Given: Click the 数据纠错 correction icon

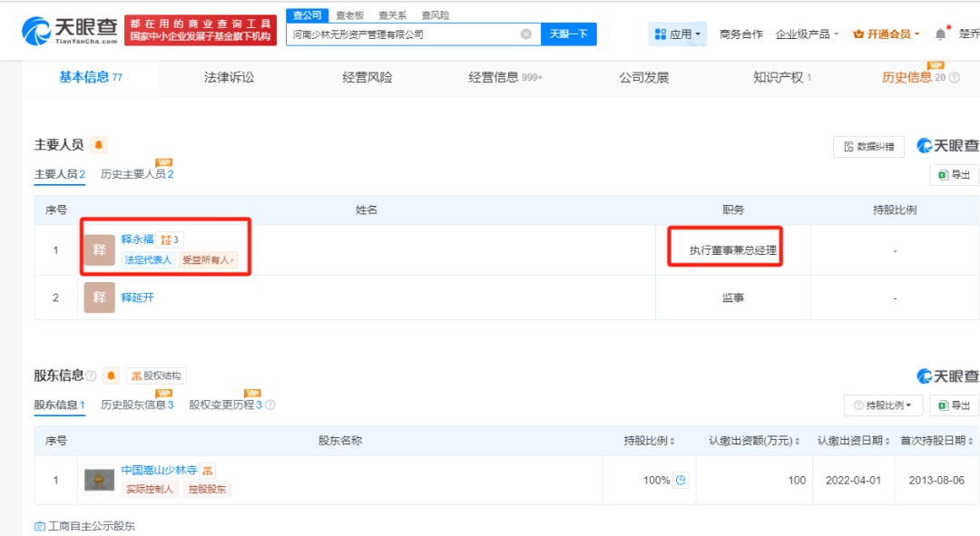Looking at the screenshot, I should [x=867, y=146].
